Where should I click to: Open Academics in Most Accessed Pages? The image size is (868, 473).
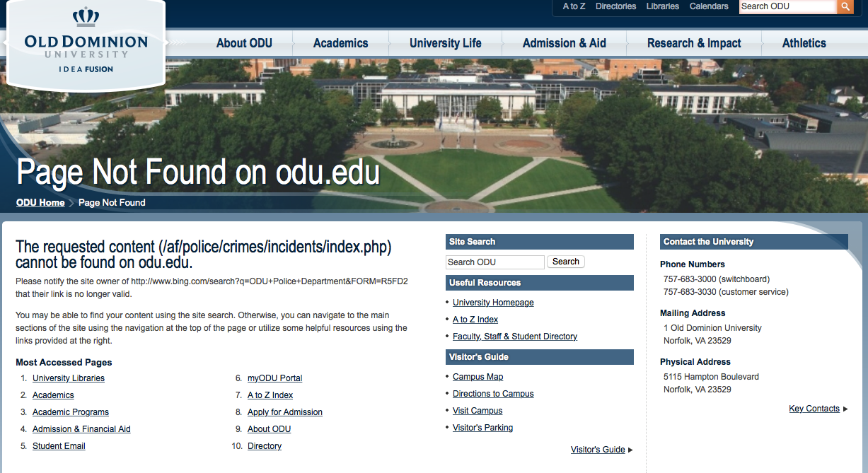[53, 395]
